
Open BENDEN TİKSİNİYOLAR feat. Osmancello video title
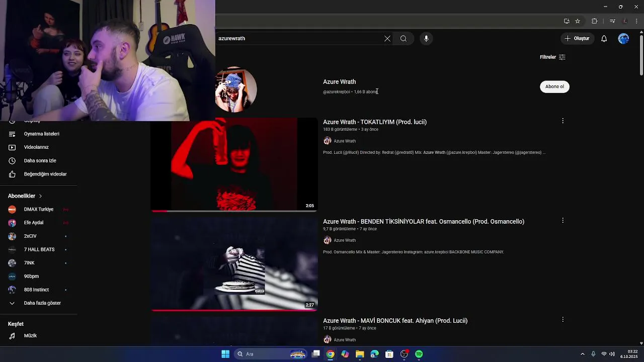pyautogui.click(x=424, y=221)
